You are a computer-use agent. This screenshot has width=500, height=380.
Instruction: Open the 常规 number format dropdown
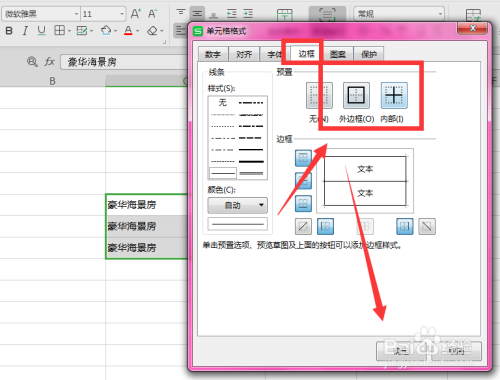pos(440,14)
